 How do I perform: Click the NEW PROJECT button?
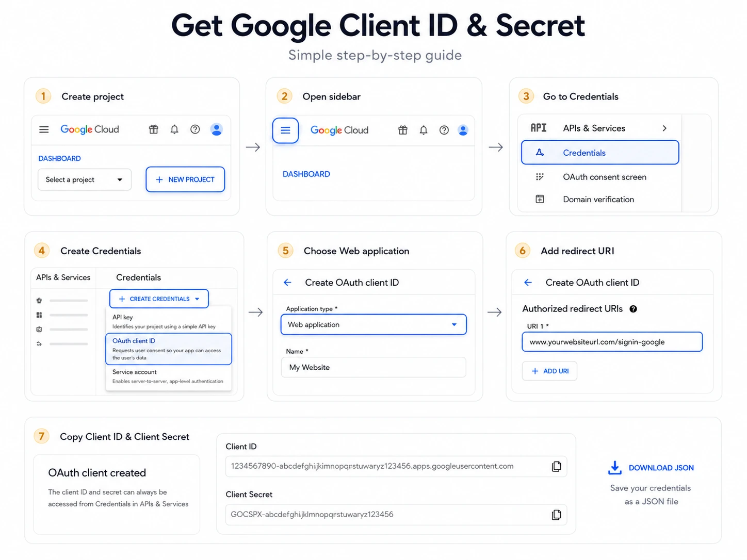pyautogui.click(x=185, y=179)
